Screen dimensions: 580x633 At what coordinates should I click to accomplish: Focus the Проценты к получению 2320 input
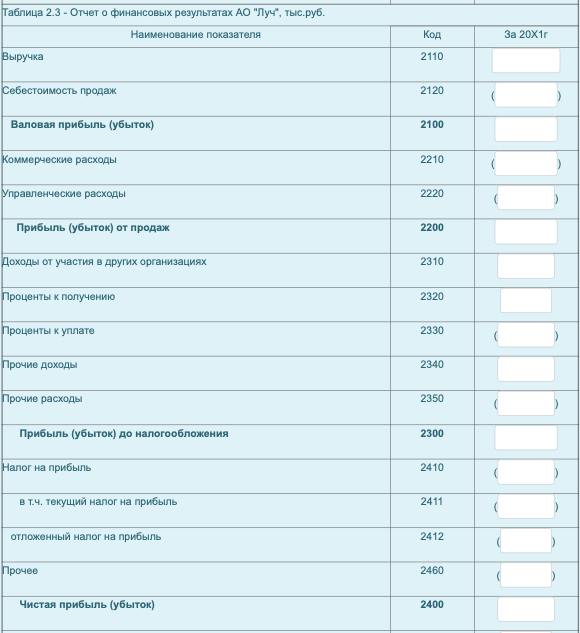pos(526,301)
